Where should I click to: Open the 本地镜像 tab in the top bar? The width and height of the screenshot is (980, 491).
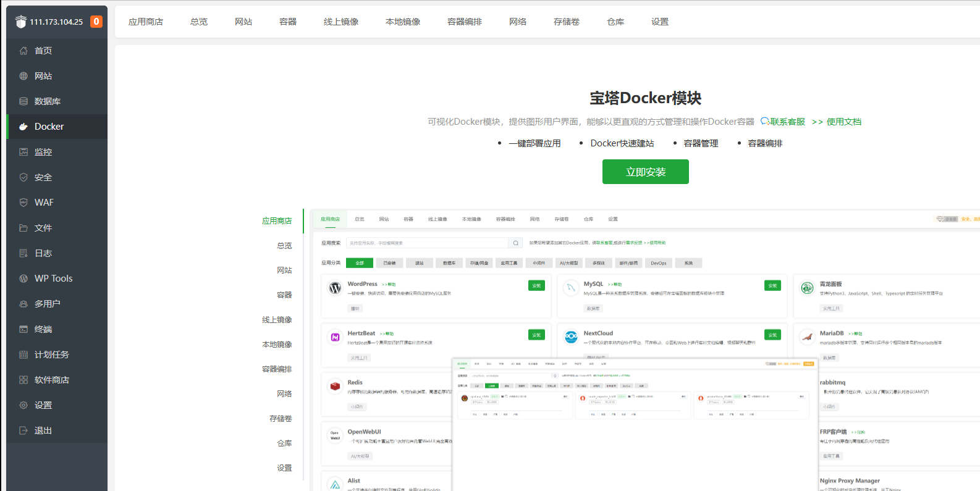pyautogui.click(x=403, y=22)
